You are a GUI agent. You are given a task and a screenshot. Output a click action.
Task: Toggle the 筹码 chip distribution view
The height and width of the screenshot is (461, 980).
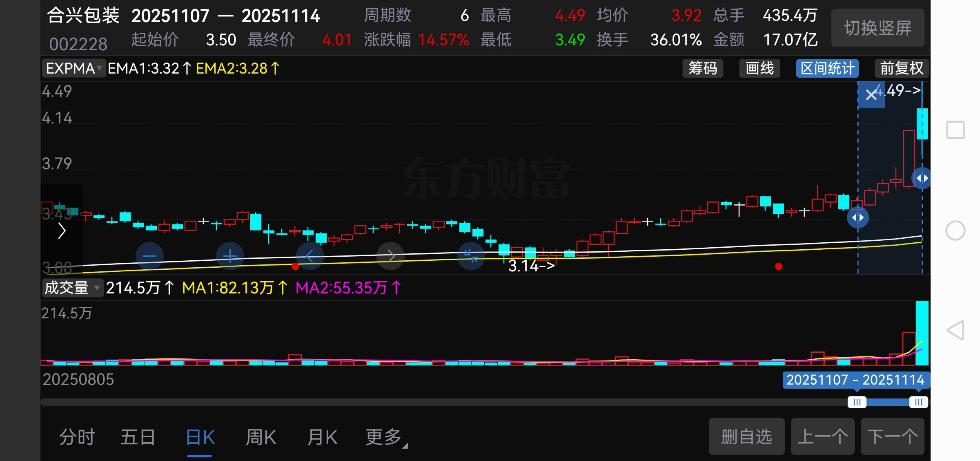coord(703,68)
